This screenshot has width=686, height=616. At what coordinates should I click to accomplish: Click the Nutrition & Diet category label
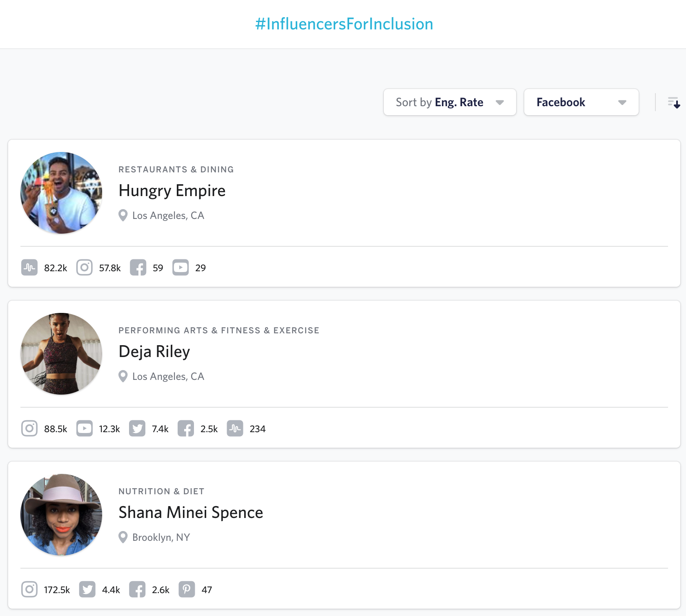(x=161, y=491)
